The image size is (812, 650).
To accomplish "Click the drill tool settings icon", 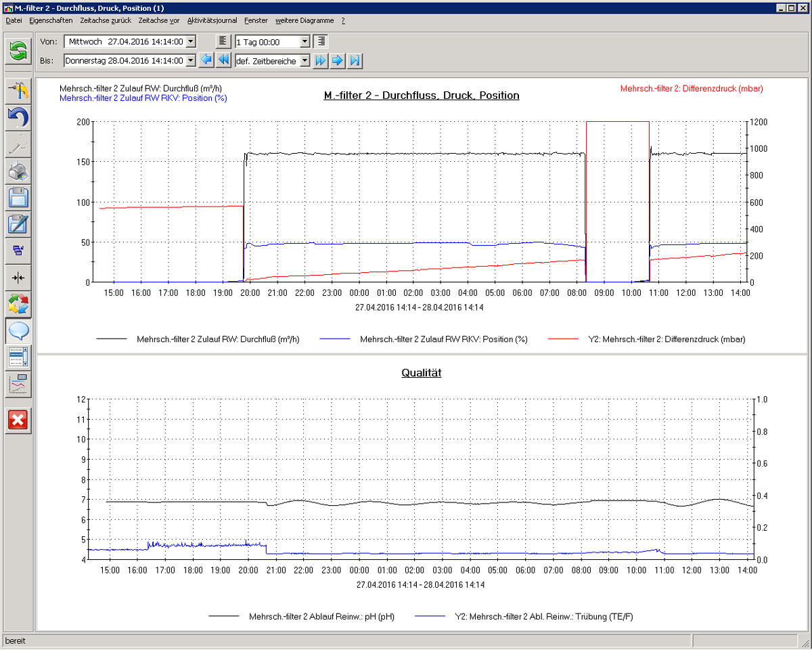I will coord(18,91).
